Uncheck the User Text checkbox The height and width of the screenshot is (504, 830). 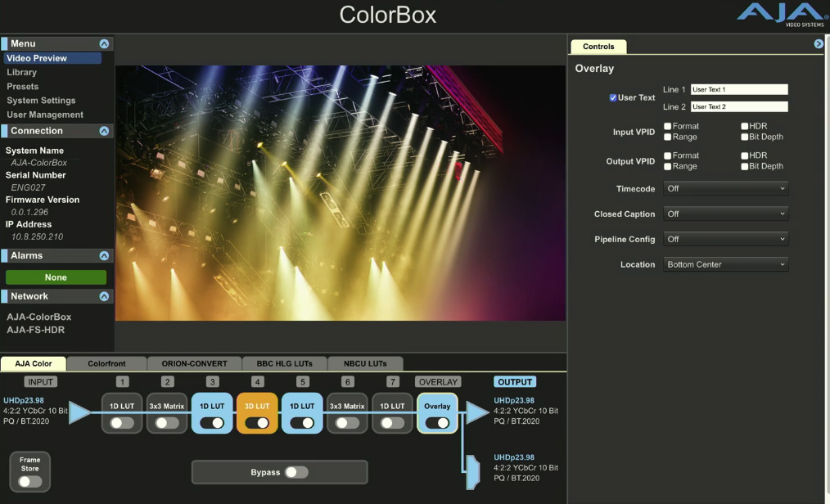(x=613, y=98)
